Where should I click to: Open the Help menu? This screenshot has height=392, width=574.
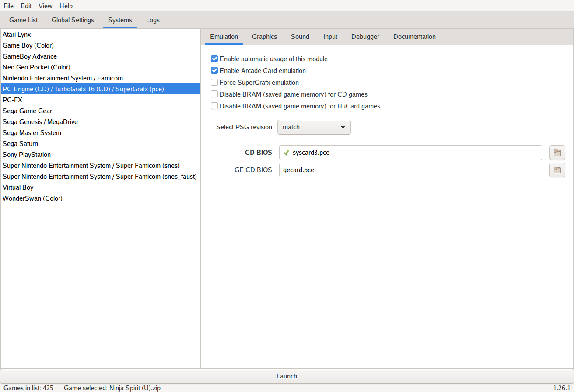pos(66,6)
